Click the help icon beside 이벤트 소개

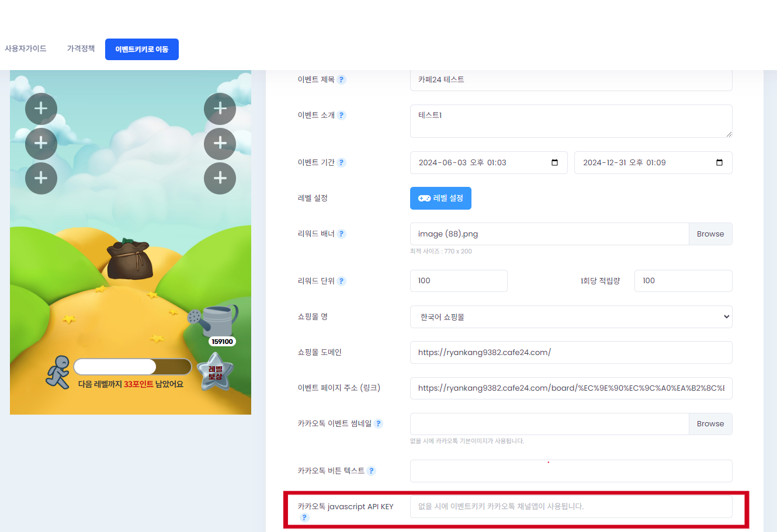coord(342,116)
